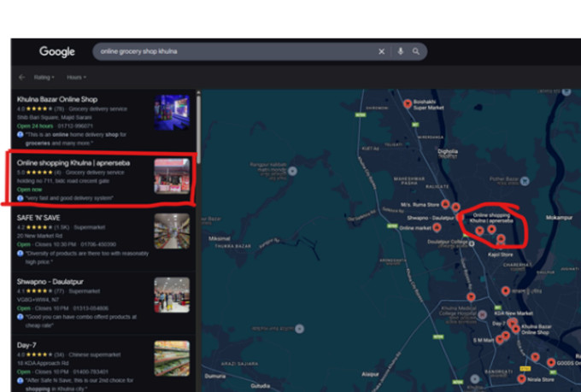Viewport: 581px width, 392px height.
Task: Open the Online shopping Khulna | apnerseba listing
Action: (103, 180)
